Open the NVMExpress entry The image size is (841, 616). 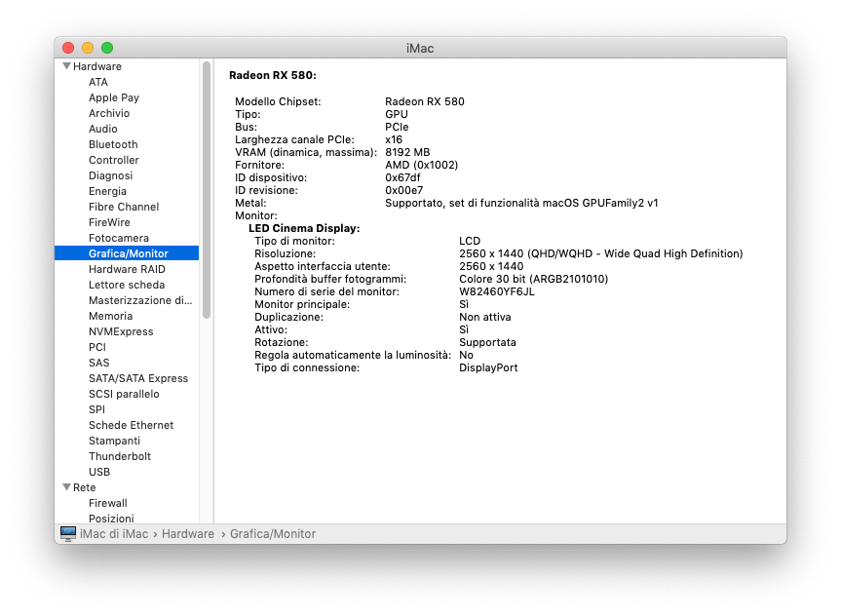click(x=121, y=331)
